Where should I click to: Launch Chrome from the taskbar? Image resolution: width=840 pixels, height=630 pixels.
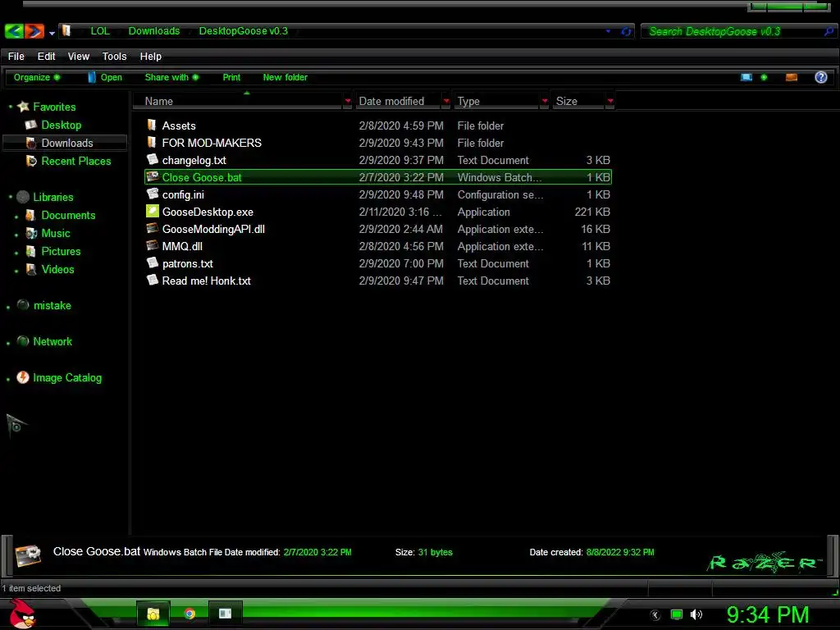[x=189, y=614]
